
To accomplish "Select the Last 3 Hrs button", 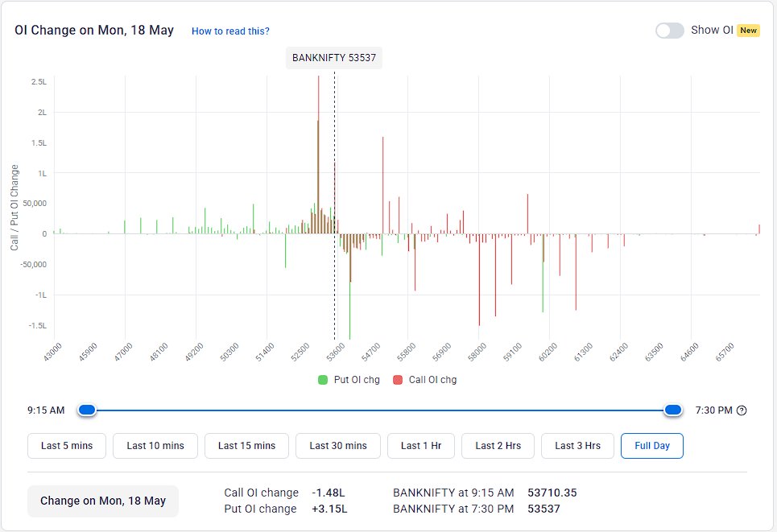I will (578, 446).
